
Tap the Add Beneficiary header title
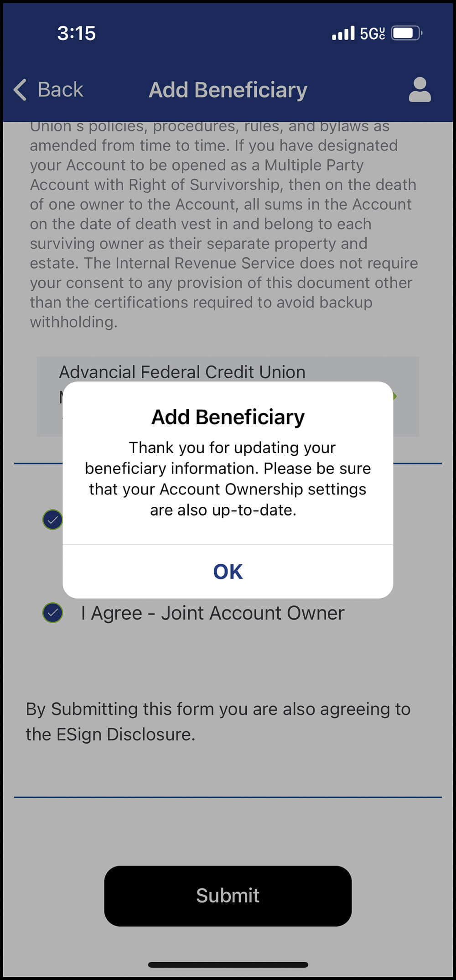click(228, 90)
